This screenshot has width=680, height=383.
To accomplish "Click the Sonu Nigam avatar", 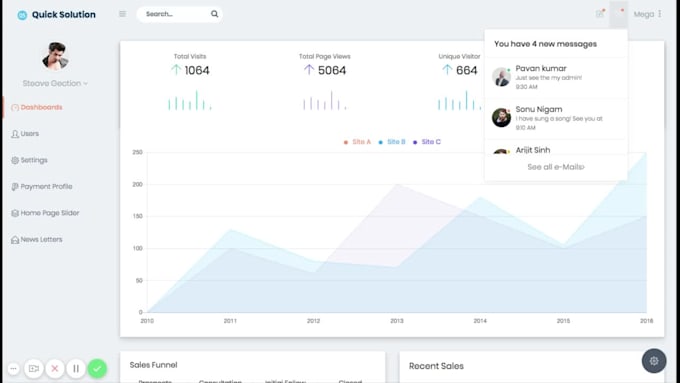I will tap(501, 118).
